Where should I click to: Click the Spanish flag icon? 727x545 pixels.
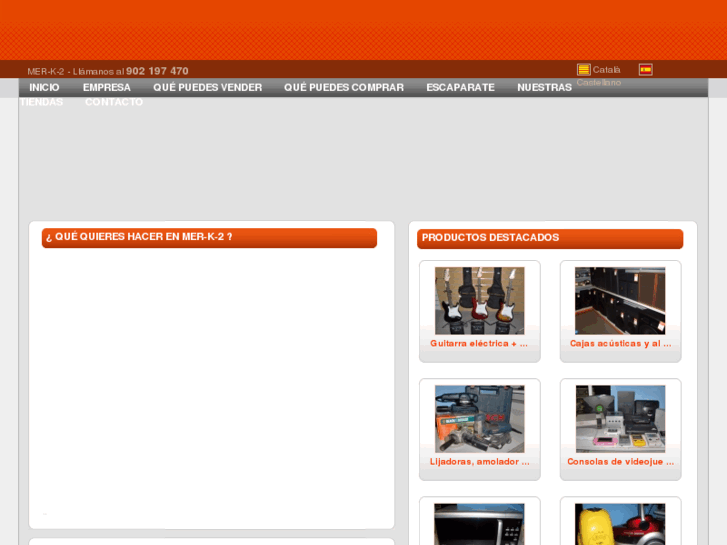[646, 70]
